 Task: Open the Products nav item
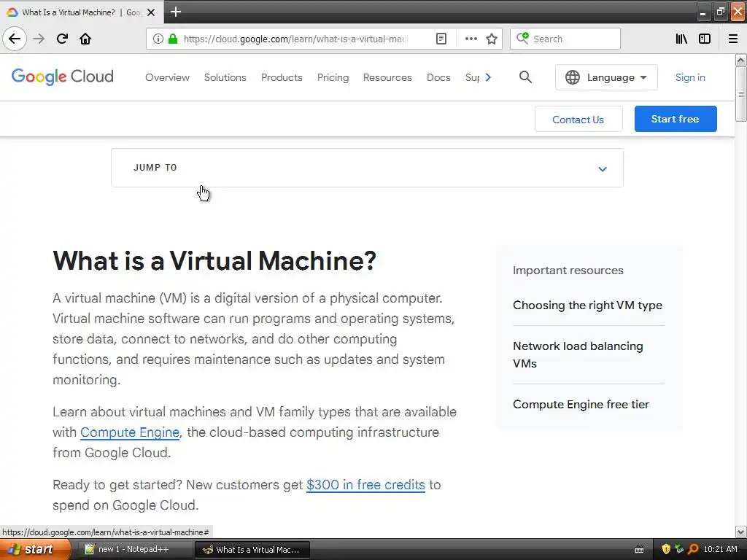[x=282, y=77]
